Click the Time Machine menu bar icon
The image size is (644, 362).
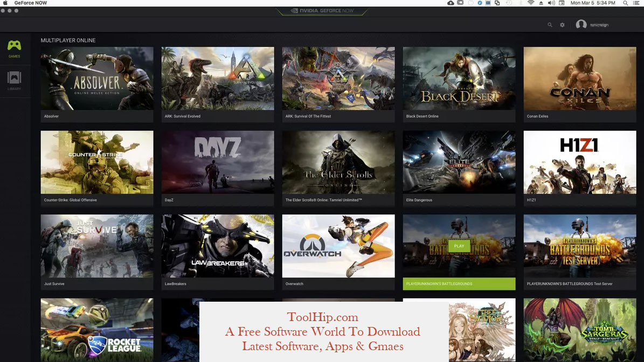coord(509,3)
